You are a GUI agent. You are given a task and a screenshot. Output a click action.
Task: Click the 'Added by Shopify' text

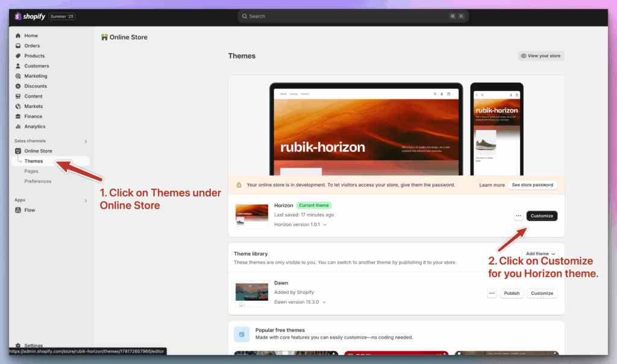coord(294,292)
